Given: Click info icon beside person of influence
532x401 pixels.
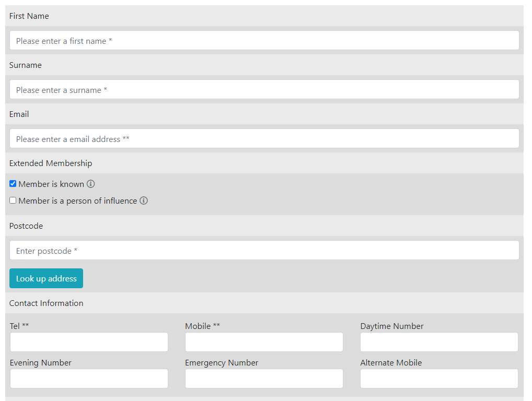Looking at the screenshot, I should pos(144,200).
